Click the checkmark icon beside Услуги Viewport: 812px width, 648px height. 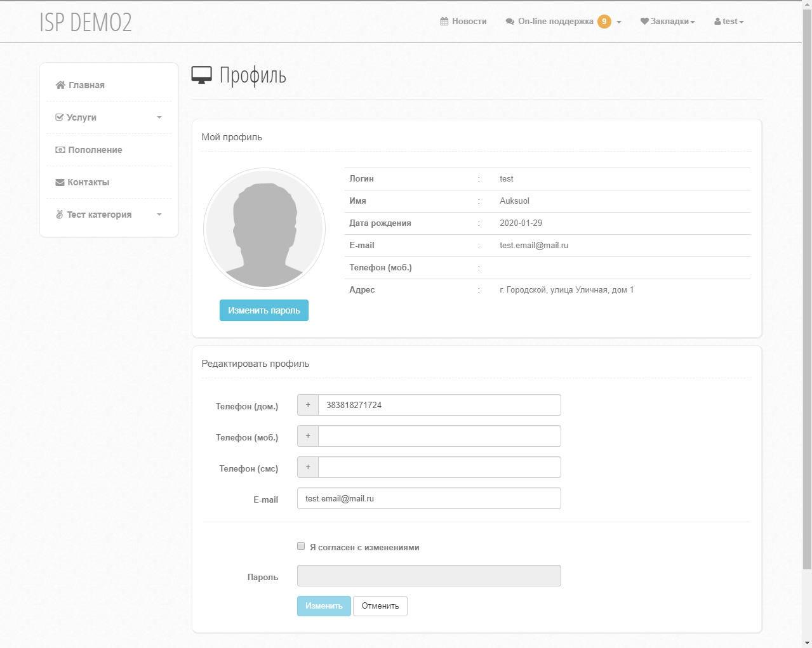(60, 117)
